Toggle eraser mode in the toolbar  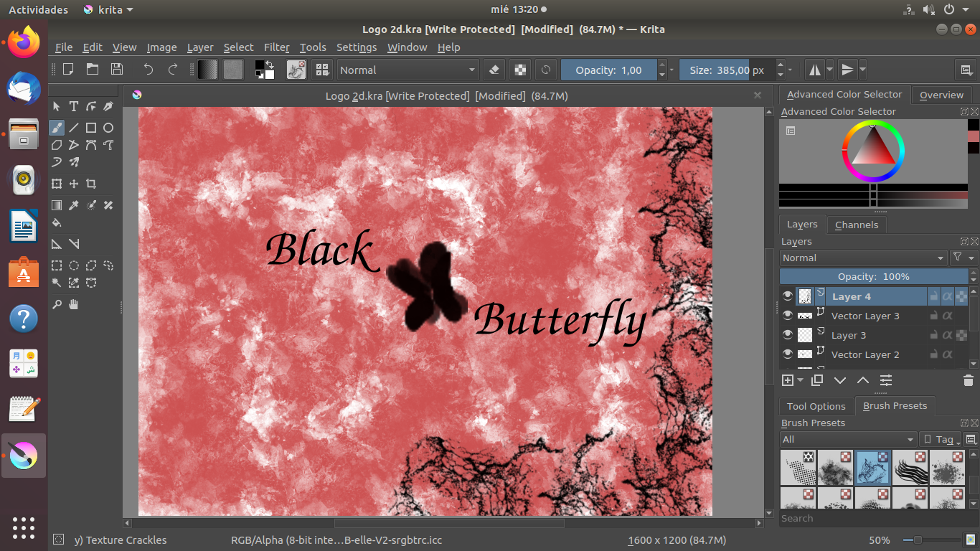(494, 70)
